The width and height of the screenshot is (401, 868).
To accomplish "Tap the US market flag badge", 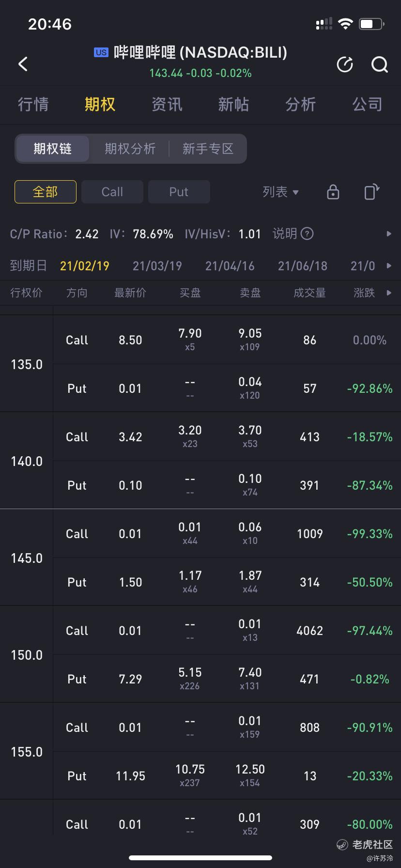I will (101, 52).
